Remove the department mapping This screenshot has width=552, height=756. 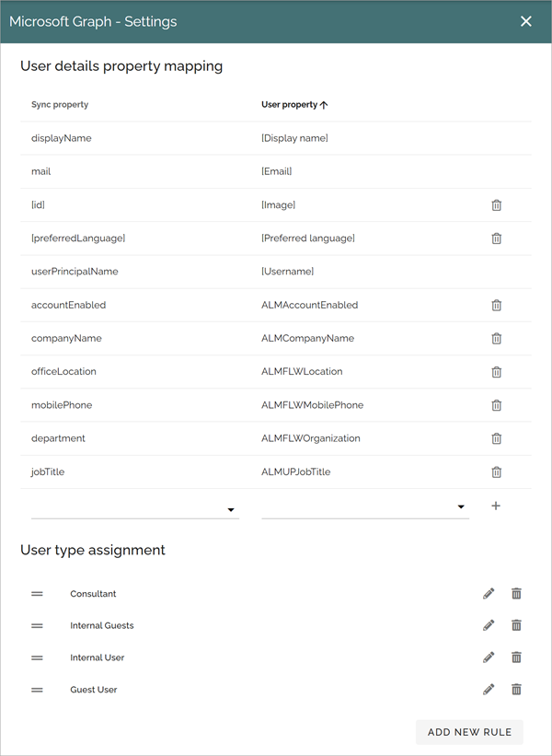pyautogui.click(x=496, y=438)
